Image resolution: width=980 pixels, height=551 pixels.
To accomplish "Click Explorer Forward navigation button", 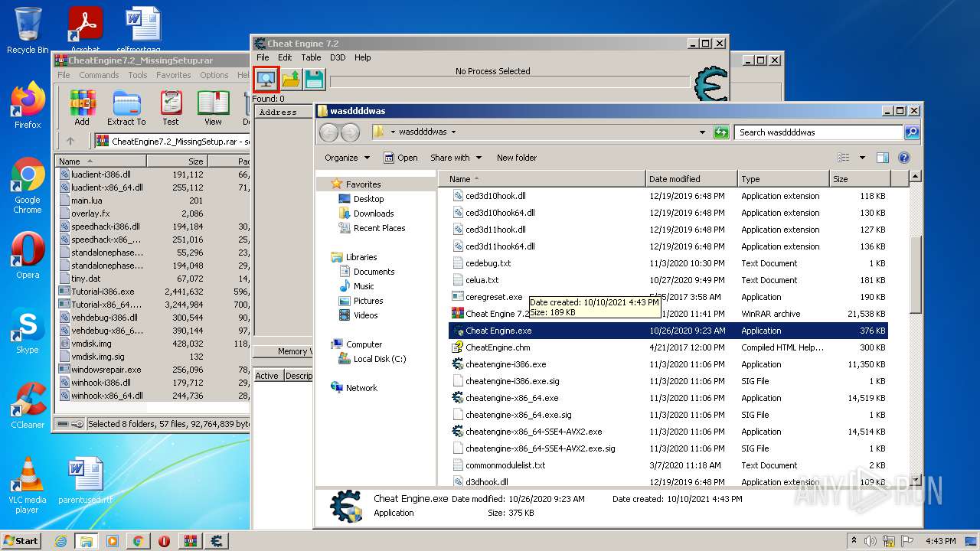I will 350,132.
